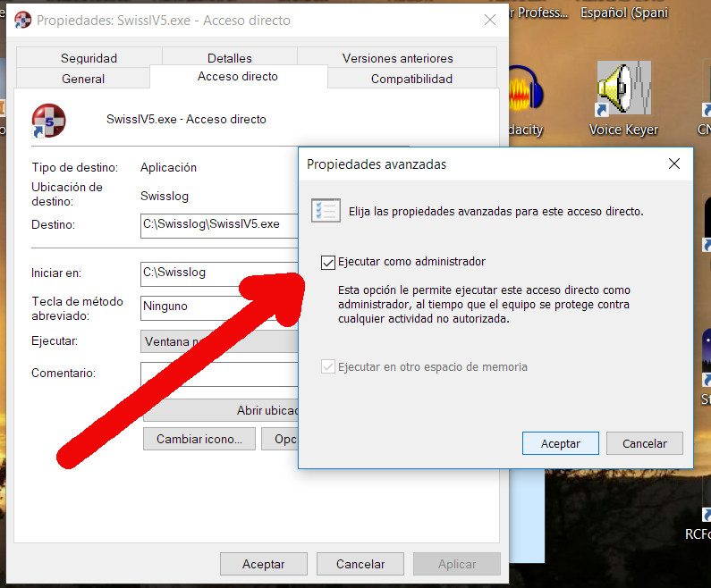
Task: Toggle Ejecutar como administrador checkbox
Action: pyautogui.click(x=328, y=262)
